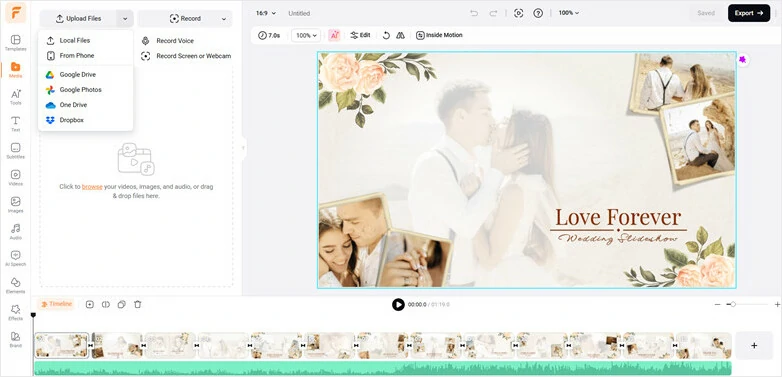Toggle the Timeline button
The width and height of the screenshot is (782, 377).
56,304
